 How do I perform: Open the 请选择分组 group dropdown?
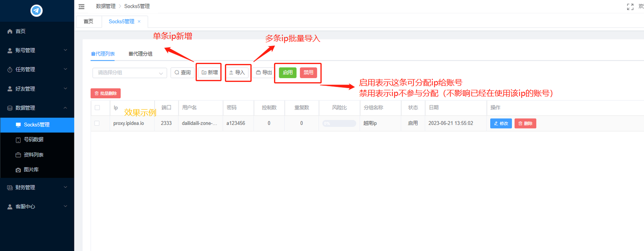tap(129, 73)
